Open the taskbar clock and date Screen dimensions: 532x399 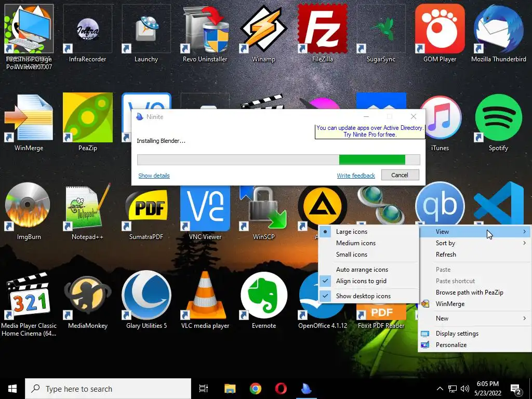pyautogui.click(x=487, y=389)
